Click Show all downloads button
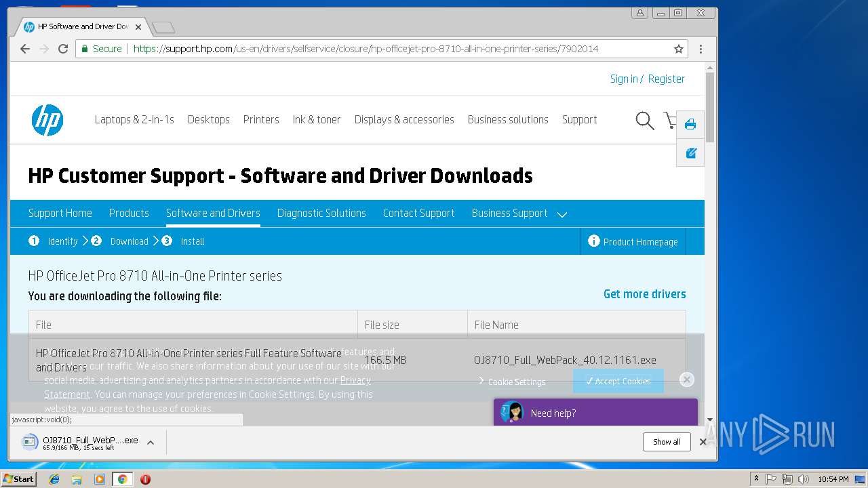Screen dimensions: 868x488 [x=666, y=442]
